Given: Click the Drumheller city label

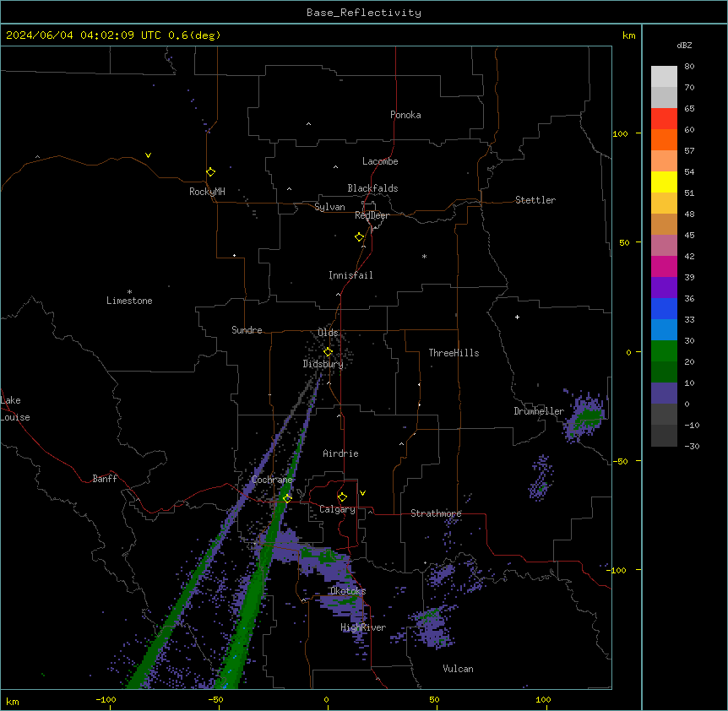Looking at the screenshot, I should [x=539, y=411].
